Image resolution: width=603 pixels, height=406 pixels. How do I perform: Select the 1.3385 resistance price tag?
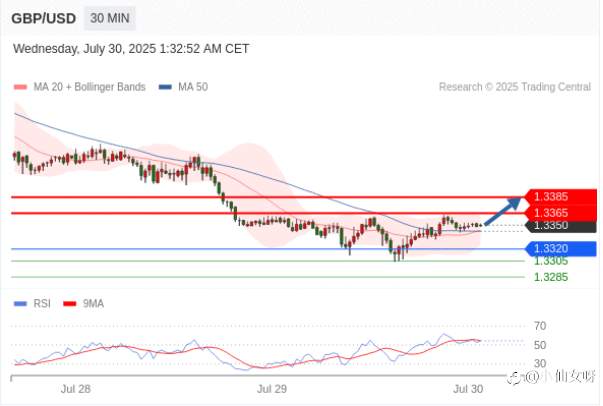coord(561,197)
